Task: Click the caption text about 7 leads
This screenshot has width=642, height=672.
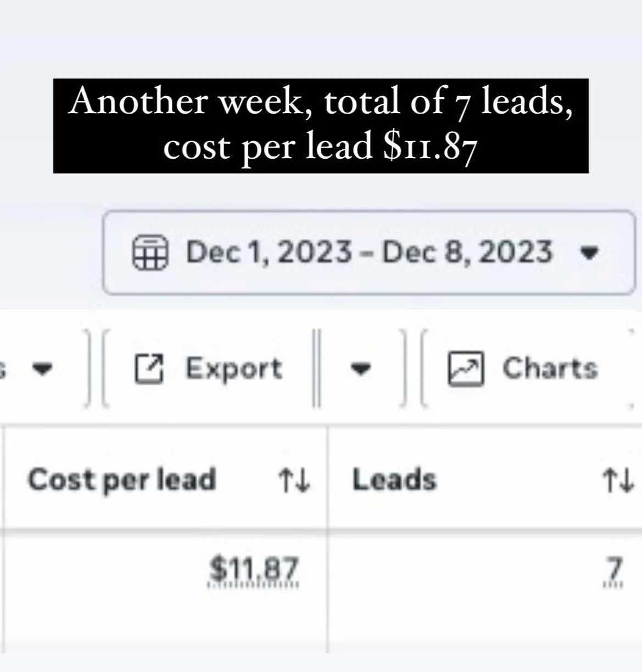Action: 321,125
